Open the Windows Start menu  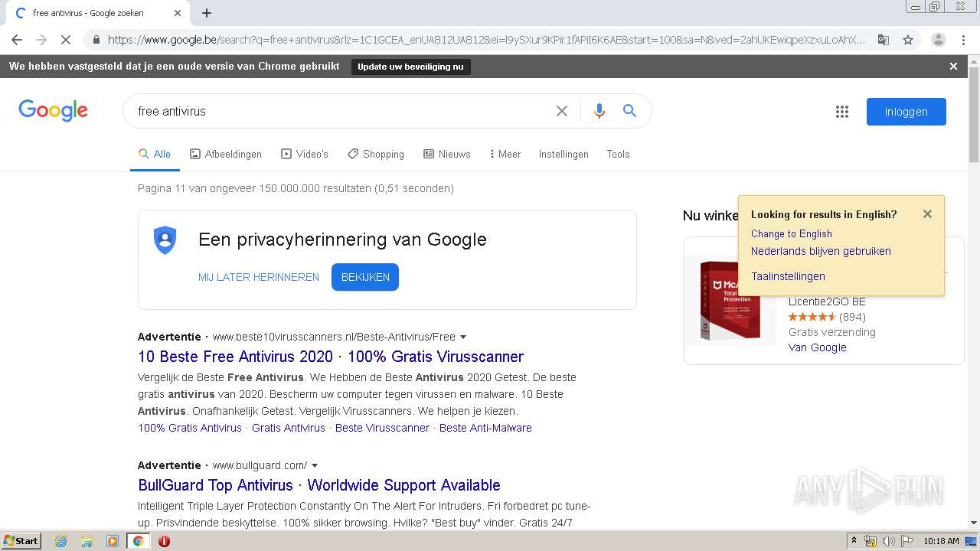coord(21,541)
